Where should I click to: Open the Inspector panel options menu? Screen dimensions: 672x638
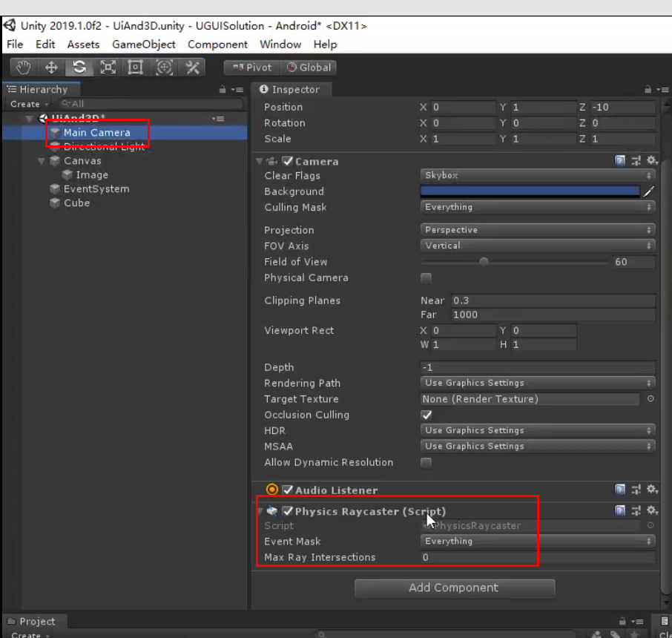tap(662, 90)
